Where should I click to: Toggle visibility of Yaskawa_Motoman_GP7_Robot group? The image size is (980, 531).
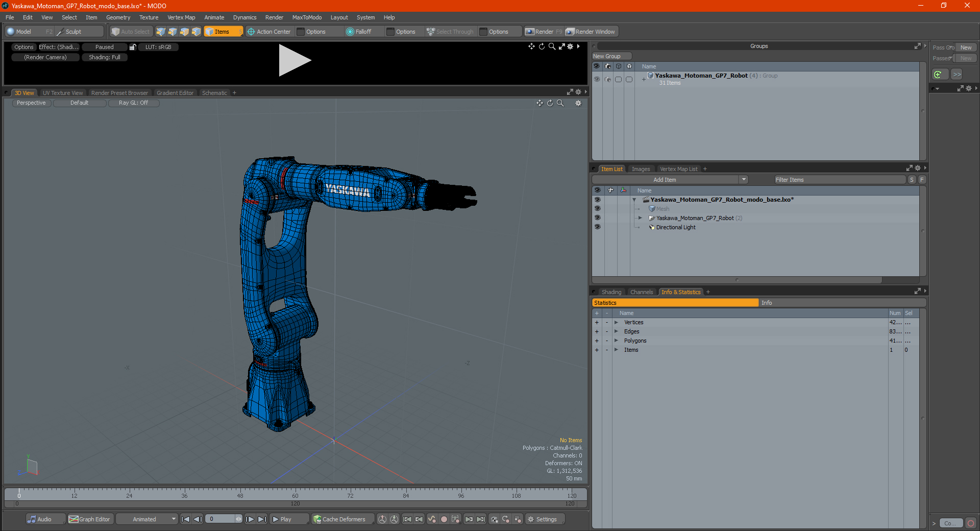click(597, 79)
